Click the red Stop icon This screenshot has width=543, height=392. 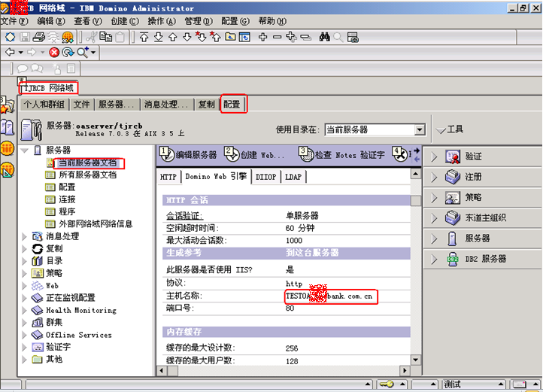(x=54, y=53)
